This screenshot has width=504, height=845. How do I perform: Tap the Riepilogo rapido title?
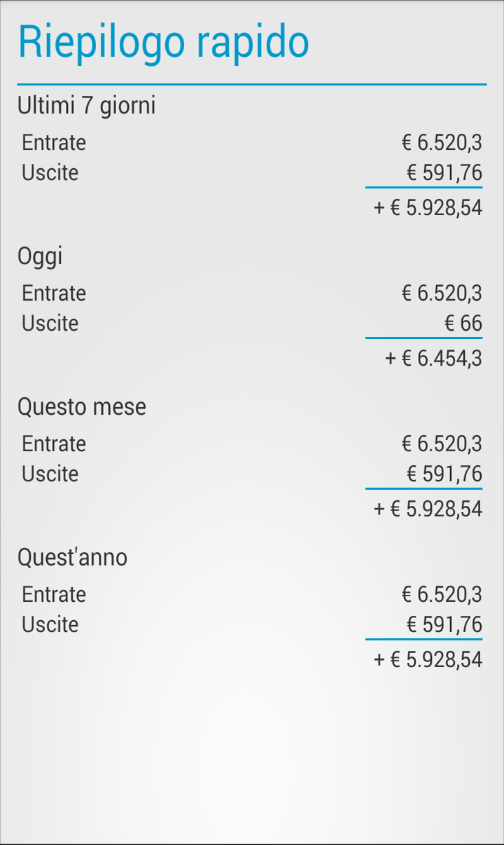click(x=163, y=42)
